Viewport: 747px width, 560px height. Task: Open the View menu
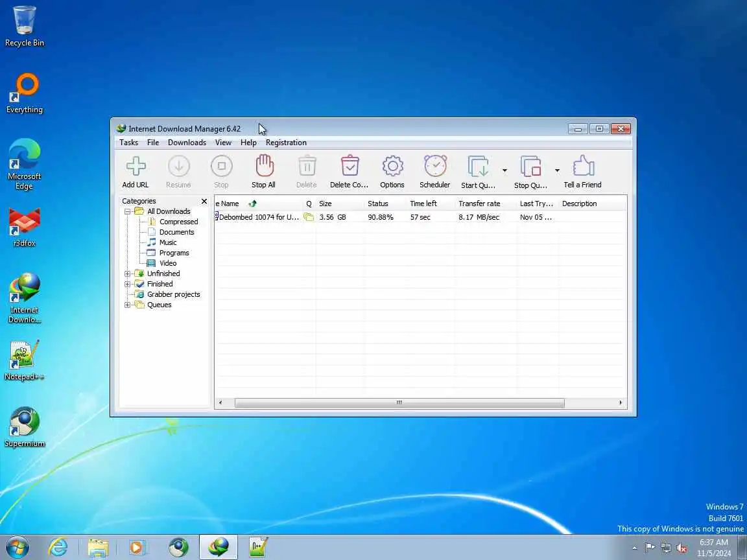[223, 143]
